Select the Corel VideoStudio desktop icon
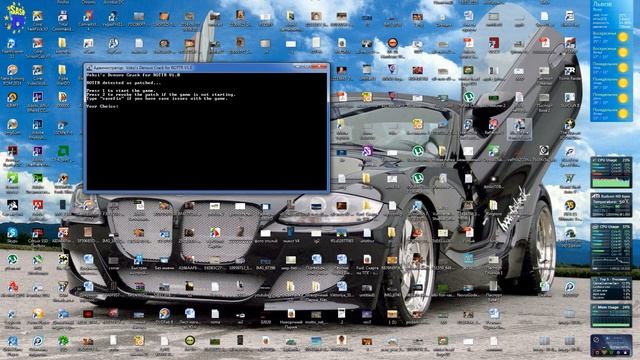The width and height of the screenshot is (640, 360). tap(38, 75)
